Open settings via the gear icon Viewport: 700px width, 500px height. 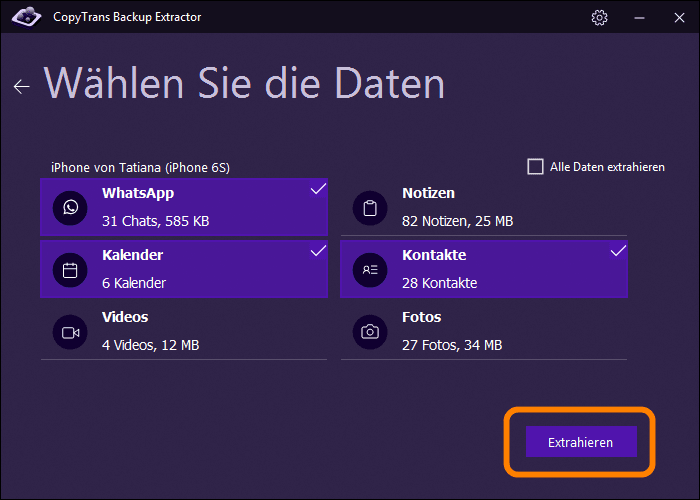coord(599,17)
